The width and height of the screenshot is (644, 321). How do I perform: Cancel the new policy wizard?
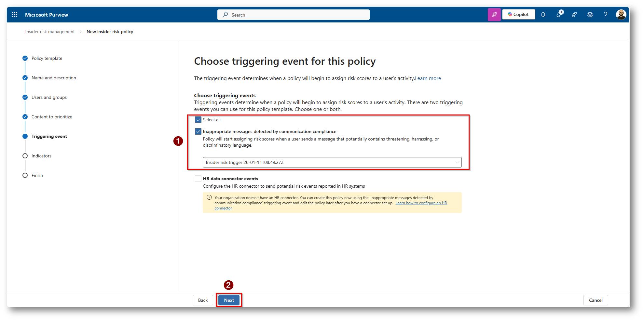tap(596, 300)
